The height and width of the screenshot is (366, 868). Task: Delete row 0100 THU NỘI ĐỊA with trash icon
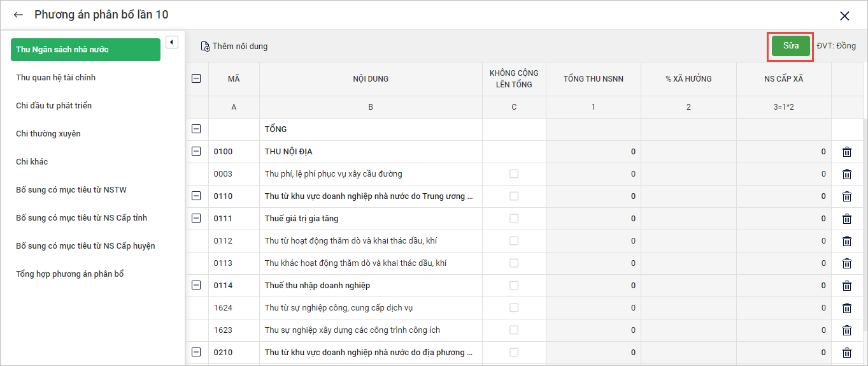[846, 152]
